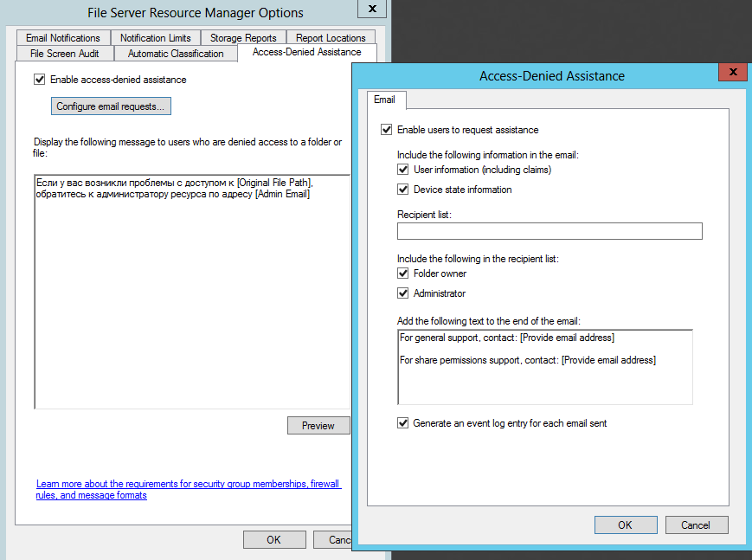Screen dimensions: 752x560
Task: Switch to Email Notifications tab
Action: coord(63,38)
